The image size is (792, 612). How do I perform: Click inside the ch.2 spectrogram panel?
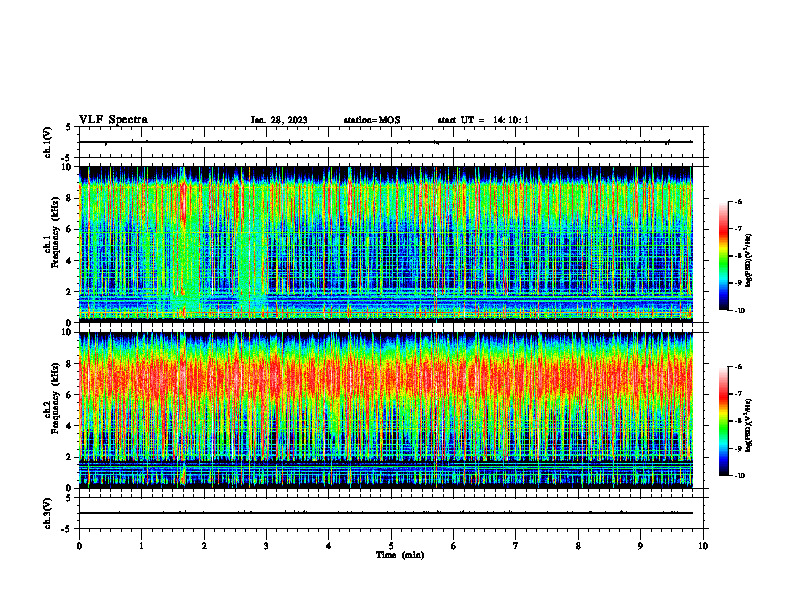coord(386,410)
